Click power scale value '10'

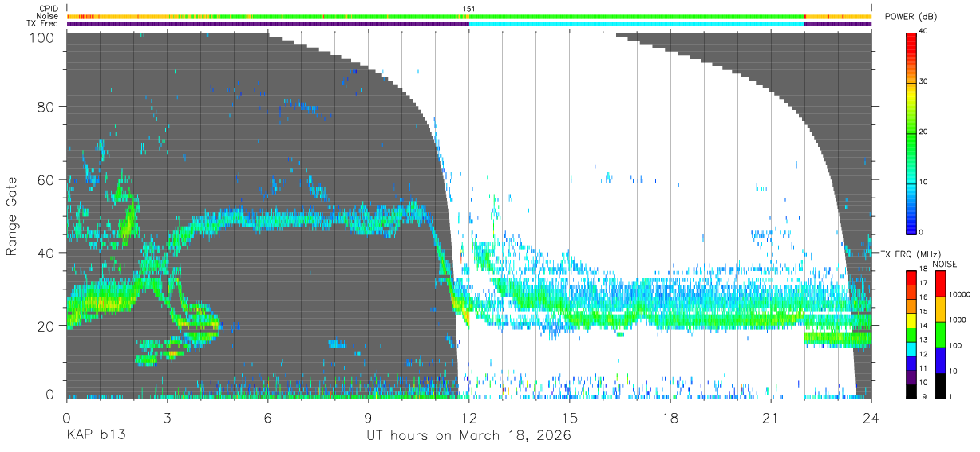924,182
